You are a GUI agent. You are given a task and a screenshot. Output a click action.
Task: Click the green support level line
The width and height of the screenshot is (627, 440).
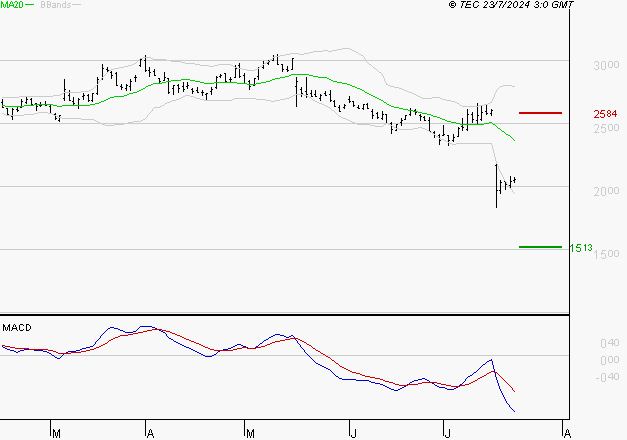tap(540, 247)
